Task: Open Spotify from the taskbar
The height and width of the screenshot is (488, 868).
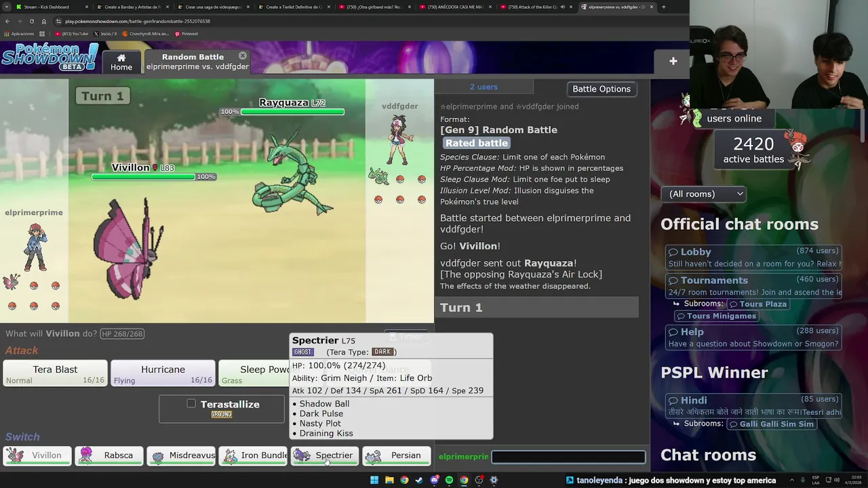Action: click(449, 480)
